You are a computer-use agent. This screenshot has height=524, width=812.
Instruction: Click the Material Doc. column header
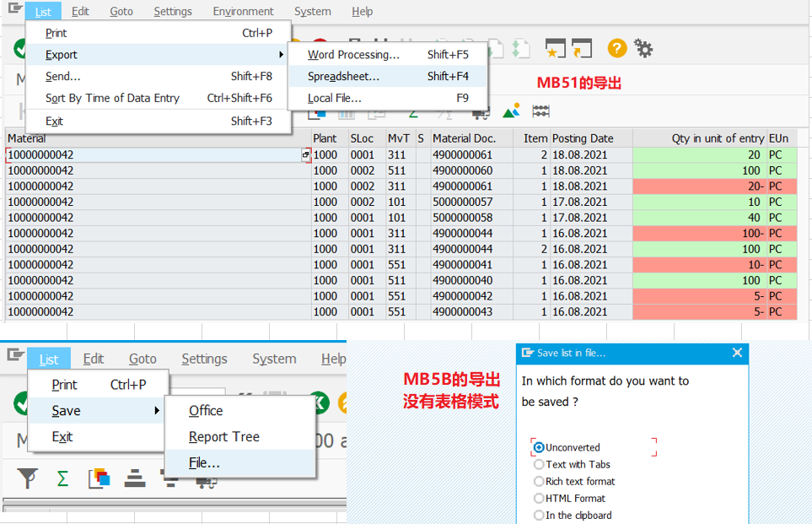(x=471, y=138)
